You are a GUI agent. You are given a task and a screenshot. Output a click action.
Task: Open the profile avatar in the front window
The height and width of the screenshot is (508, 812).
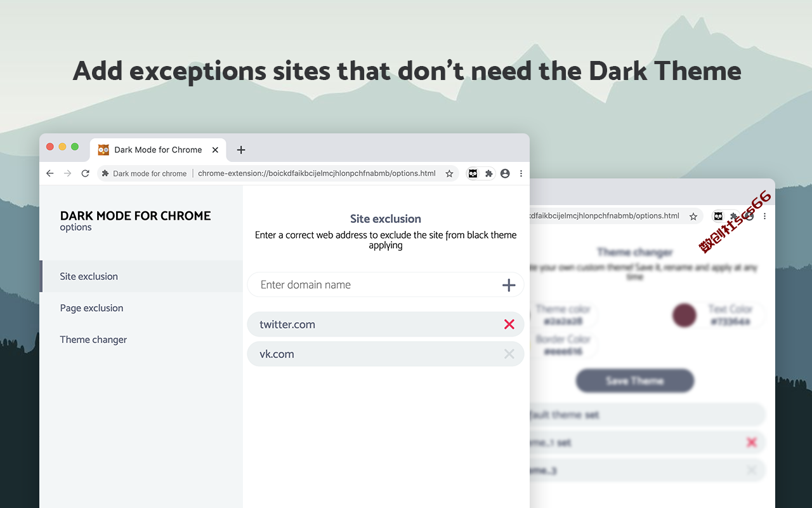(x=505, y=173)
